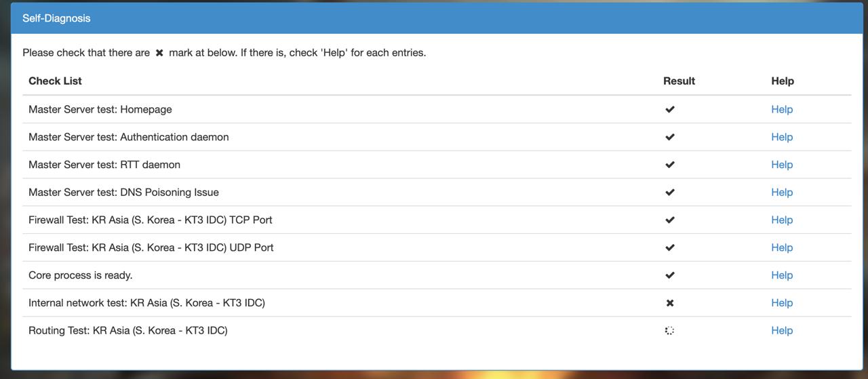Image resolution: width=868 pixels, height=379 pixels.
Task: Open Help for Firewall TCP Port test
Action: [x=782, y=220]
